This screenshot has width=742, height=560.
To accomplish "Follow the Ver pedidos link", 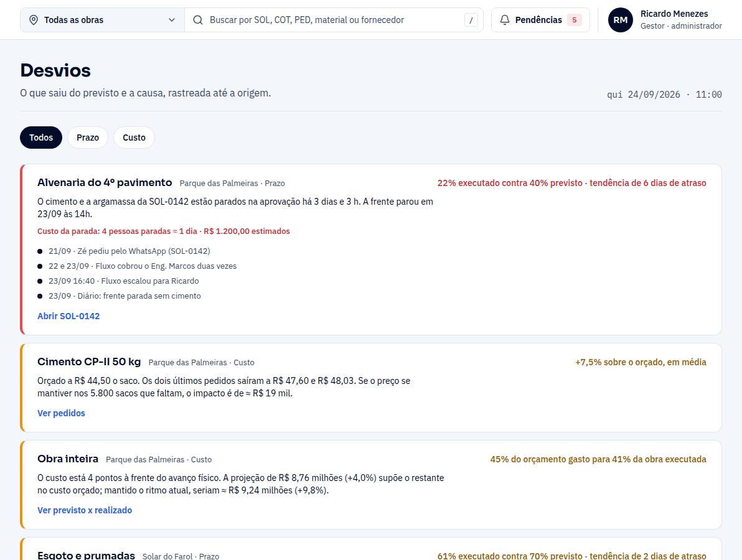I will [x=61, y=413].
